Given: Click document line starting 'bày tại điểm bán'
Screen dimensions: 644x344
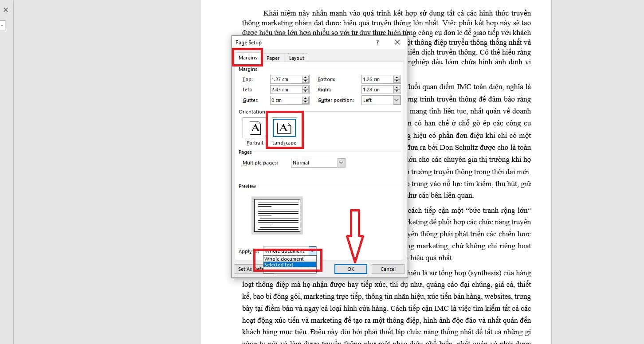Looking at the screenshot, I should [x=386, y=308].
